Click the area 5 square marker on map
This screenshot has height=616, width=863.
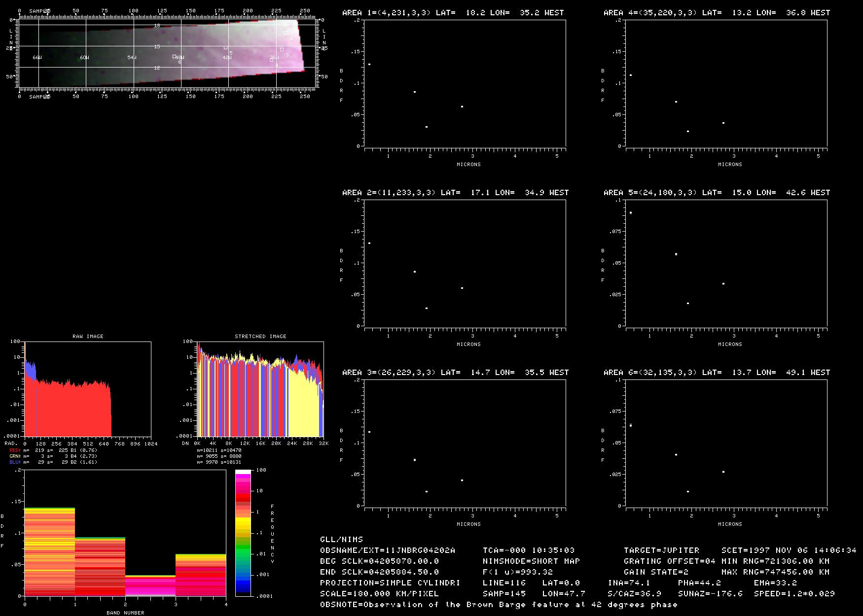[x=225, y=48]
